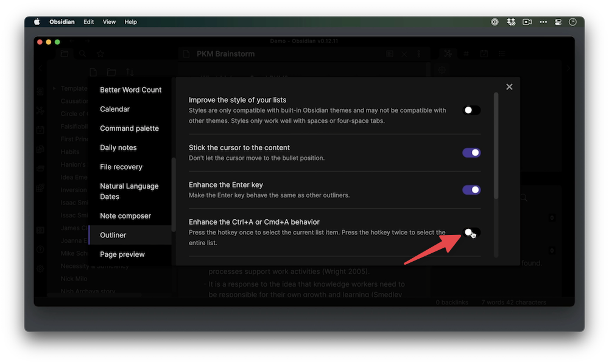The height and width of the screenshot is (364, 609).
Task: Toggle Improve the style of your lists
Action: pyautogui.click(x=471, y=110)
